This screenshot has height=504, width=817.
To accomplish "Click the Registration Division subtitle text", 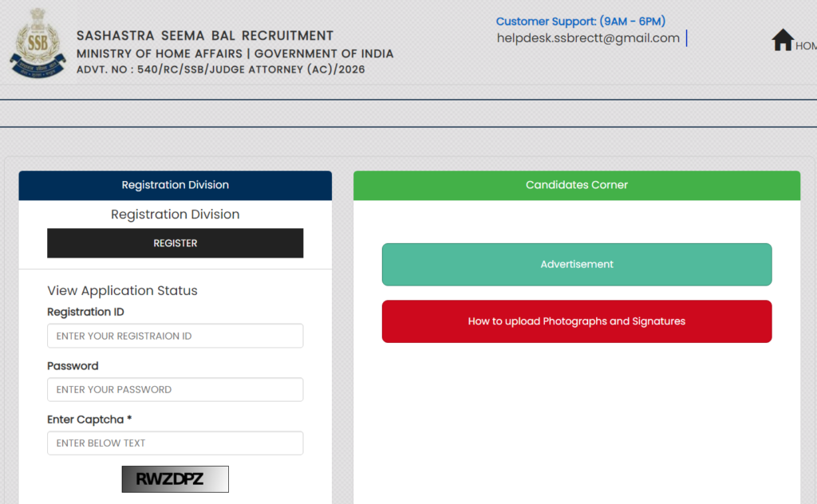I will click(x=175, y=214).
